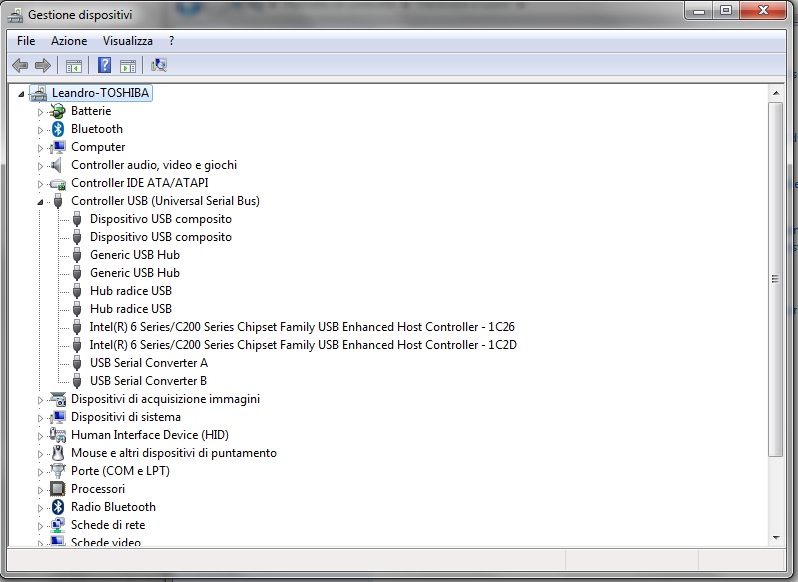
Task: Open the Visualizza menu
Action: 127,41
